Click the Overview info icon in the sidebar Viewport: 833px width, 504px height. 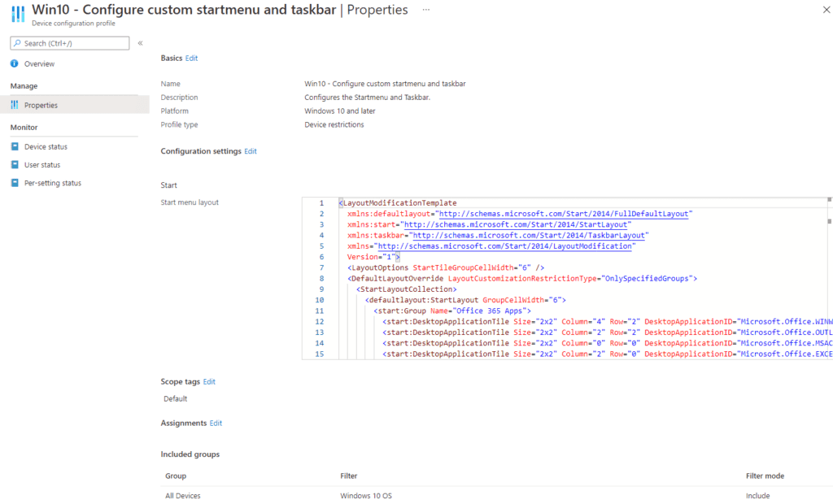15,63
